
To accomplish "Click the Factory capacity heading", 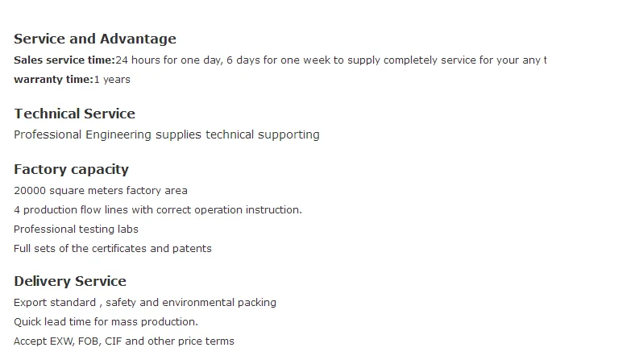I will click(71, 169).
